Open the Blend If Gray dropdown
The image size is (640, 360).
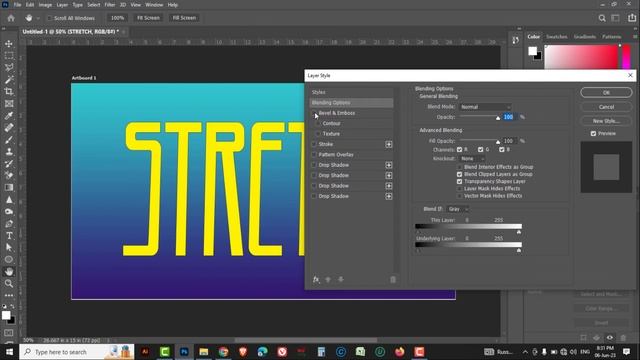[458, 209]
